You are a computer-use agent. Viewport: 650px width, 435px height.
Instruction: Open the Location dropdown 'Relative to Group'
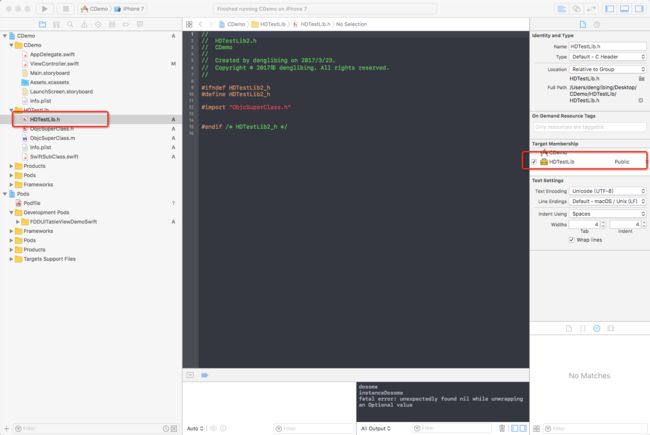[x=608, y=69]
